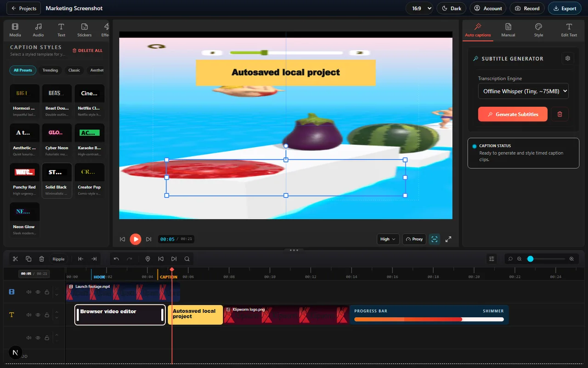The height and width of the screenshot is (368, 588).
Task: Move the text track down
Action: (x=57, y=317)
